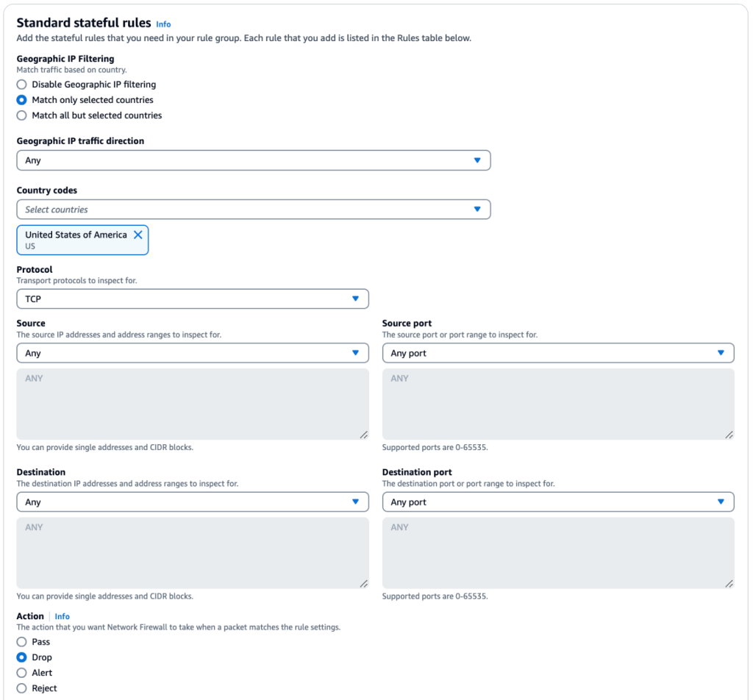Viewport: 753px width, 700px height.
Task: Choose Match all but selected countries
Action: click(21, 115)
